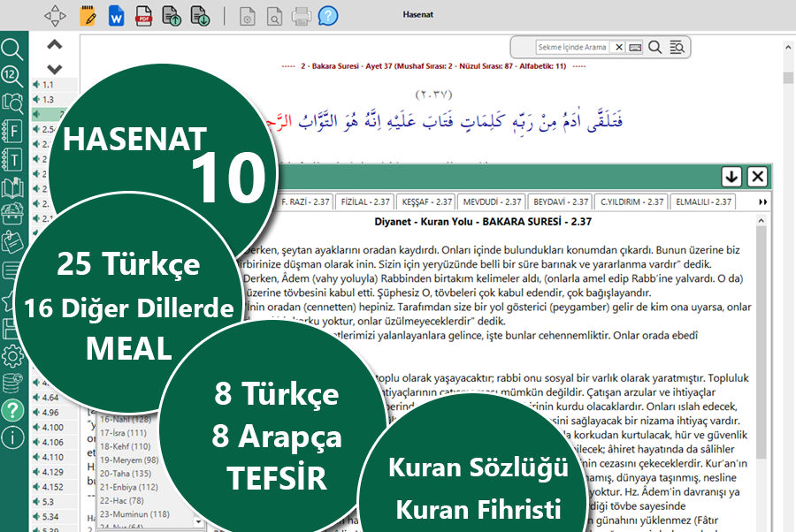
Task: Select verse 4.129 in the list
Action: click(x=54, y=472)
